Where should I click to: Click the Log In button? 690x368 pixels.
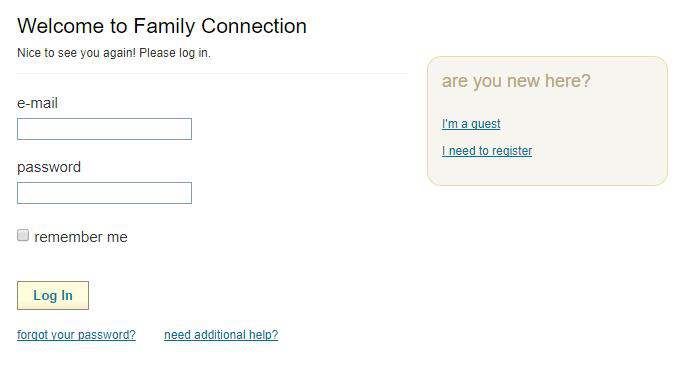point(53,295)
